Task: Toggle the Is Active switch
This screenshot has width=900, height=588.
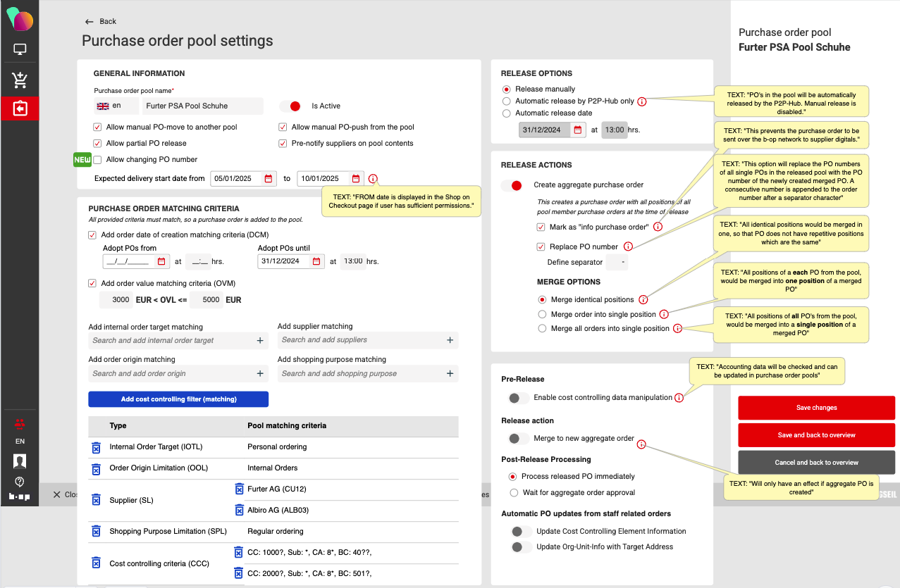Action: [x=290, y=106]
